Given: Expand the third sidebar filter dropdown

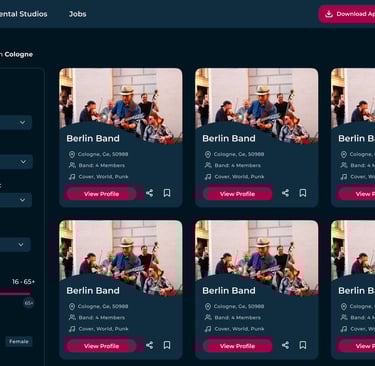Looking at the screenshot, I should pyautogui.click(x=16, y=200).
